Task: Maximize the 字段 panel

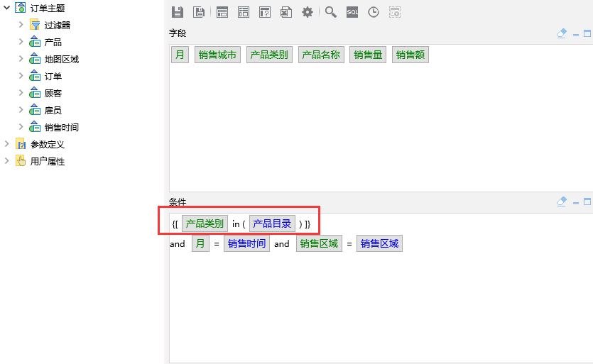Action: 587,33
